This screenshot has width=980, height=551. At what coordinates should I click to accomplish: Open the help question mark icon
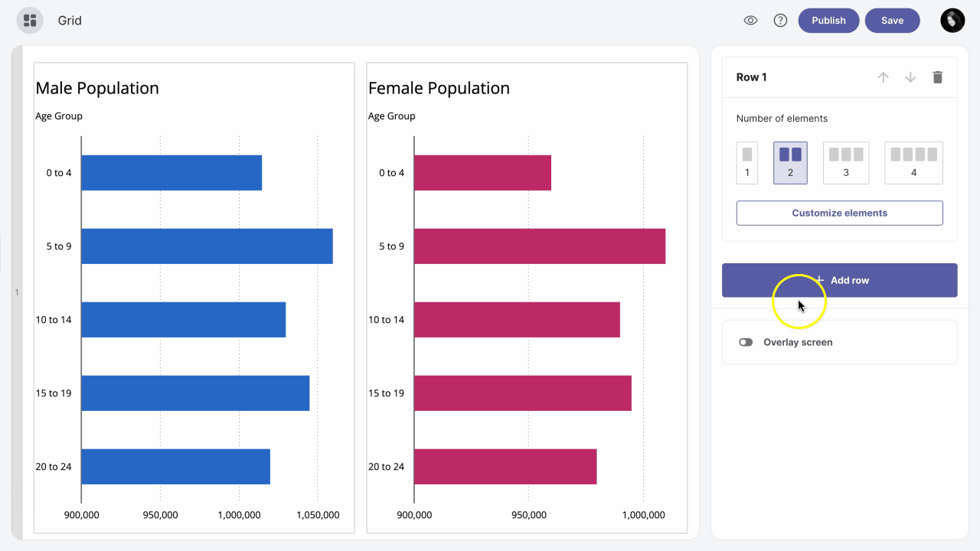pos(780,21)
